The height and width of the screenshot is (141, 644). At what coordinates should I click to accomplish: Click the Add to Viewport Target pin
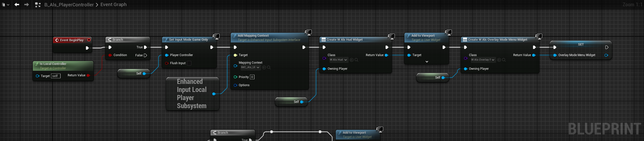[x=409, y=55]
